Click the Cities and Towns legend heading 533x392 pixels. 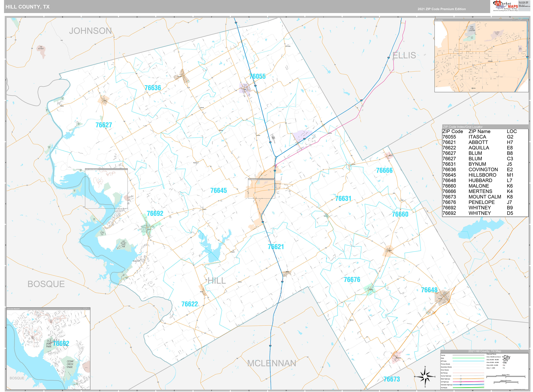[x=492, y=354]
